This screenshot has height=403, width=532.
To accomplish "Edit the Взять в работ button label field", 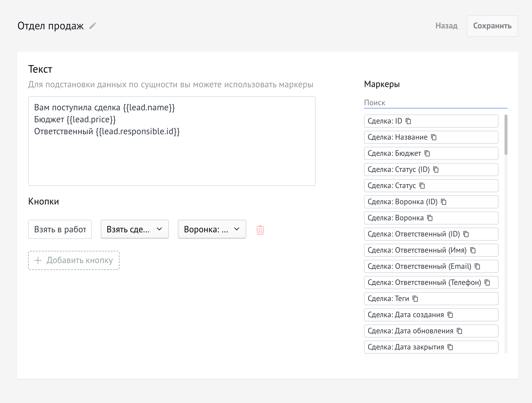I will (x=60, y=229).
